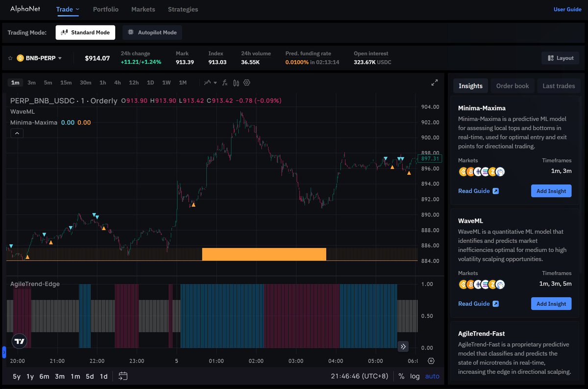Open the fx indicators menu
The height and width of the screenshot is (389, 588).
coord(225,83)
